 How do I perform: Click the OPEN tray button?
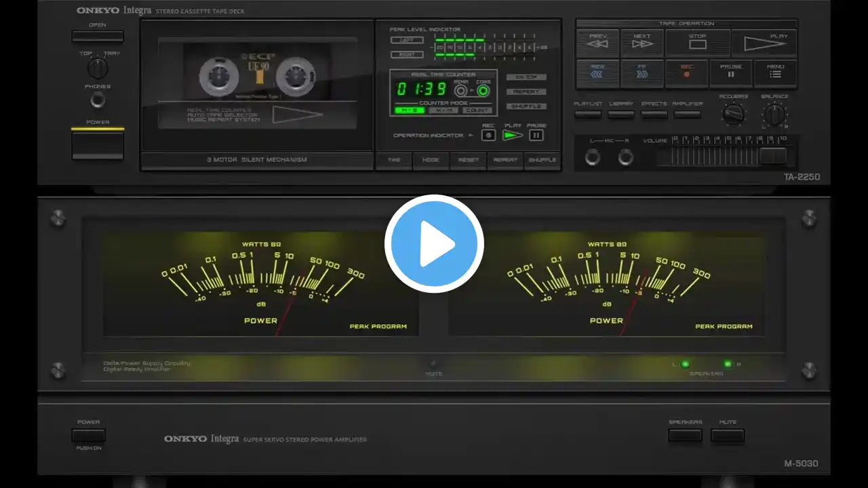[x=98, y=36]
